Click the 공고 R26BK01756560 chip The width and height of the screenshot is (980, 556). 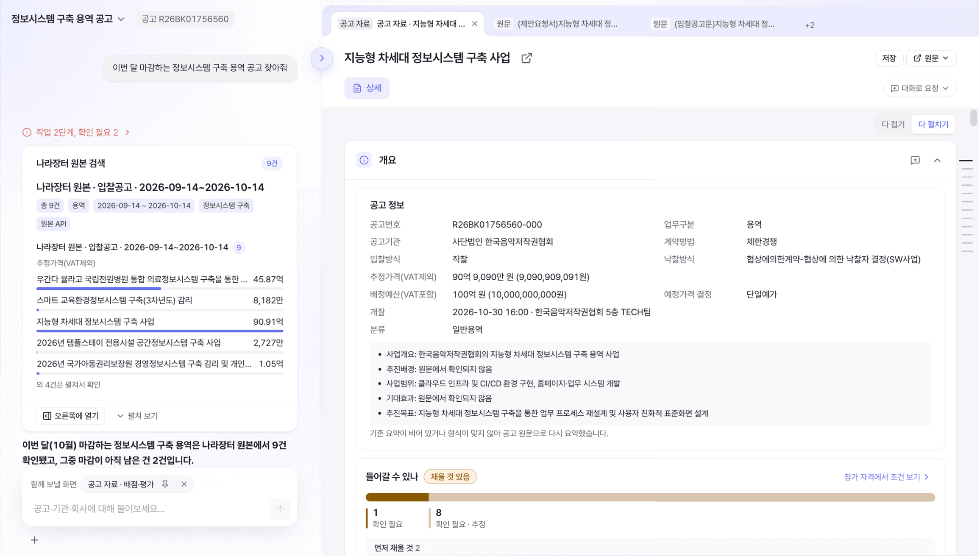pyautogui.click(x=185, y=19)
